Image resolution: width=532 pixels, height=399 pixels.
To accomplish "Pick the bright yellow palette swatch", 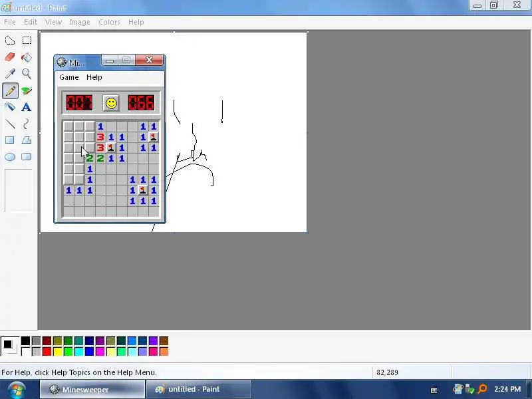I will 57,351.
